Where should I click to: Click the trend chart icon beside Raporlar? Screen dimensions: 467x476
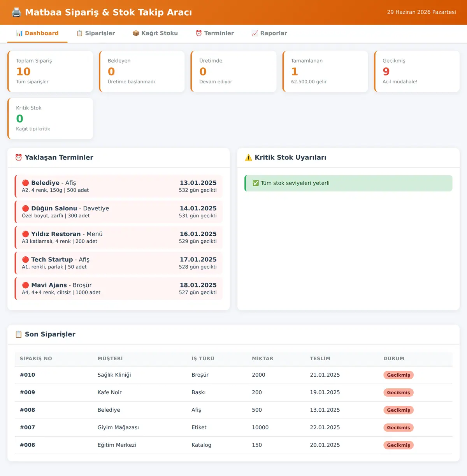255,33
